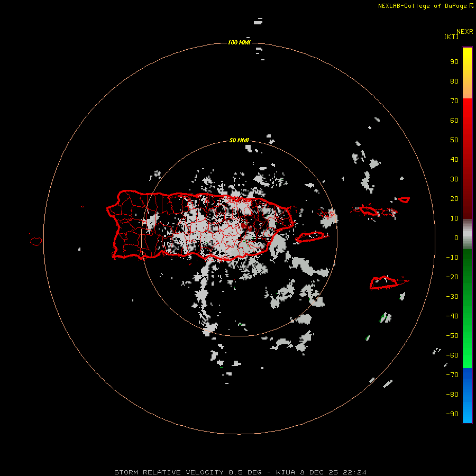This screenshot has height=476, width=476.
Task: Select the -70 scale label
Action: coord(452,375)
